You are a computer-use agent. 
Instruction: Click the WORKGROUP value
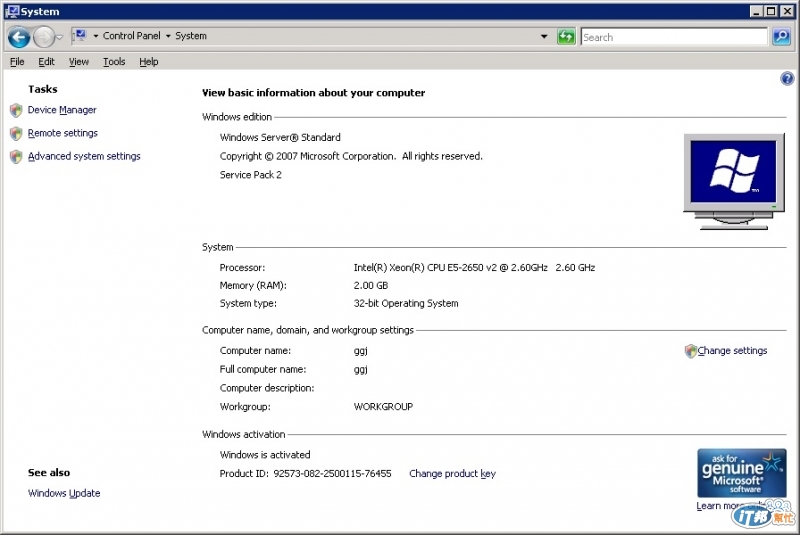coord(383,407)
